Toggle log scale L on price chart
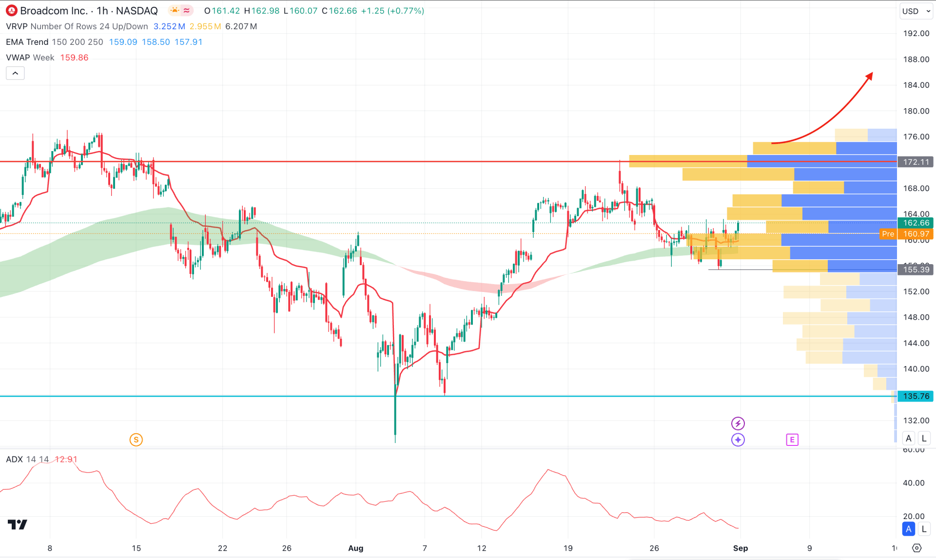The image size is (936, 560). (924, 438)
